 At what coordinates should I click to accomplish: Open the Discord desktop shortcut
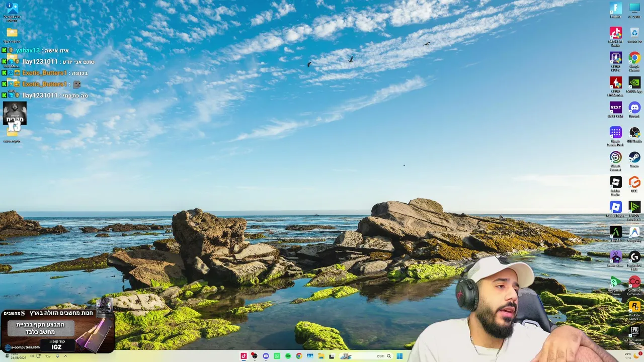pyautogui.click(x=634, y=109)
